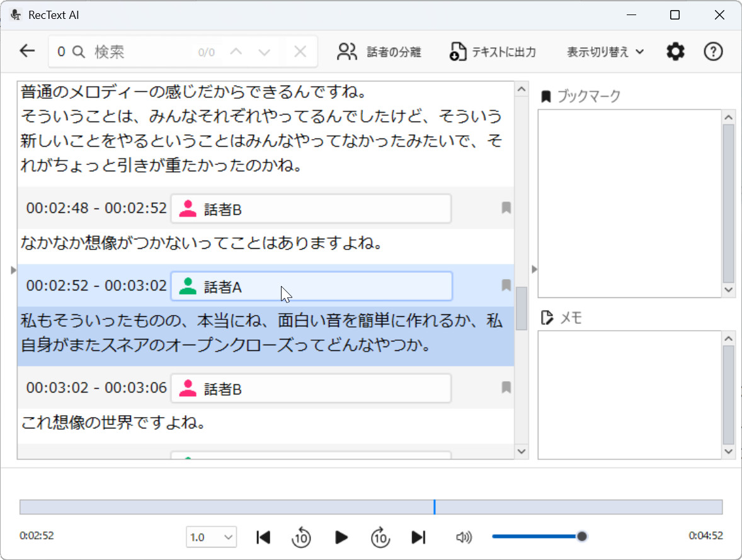Bookmark the 00:02:52 話者A segment
This screenshot has height=560, width=742.
coord(506,285)
